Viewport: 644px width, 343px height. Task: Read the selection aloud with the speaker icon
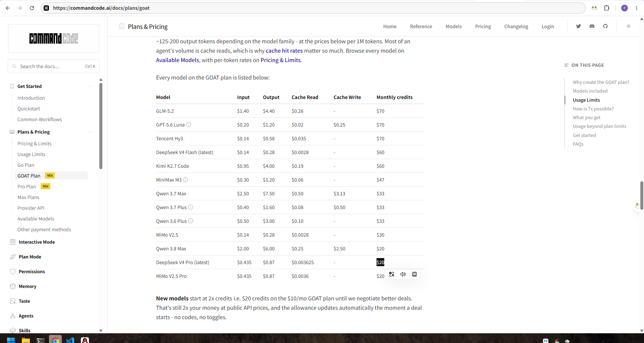403,274
